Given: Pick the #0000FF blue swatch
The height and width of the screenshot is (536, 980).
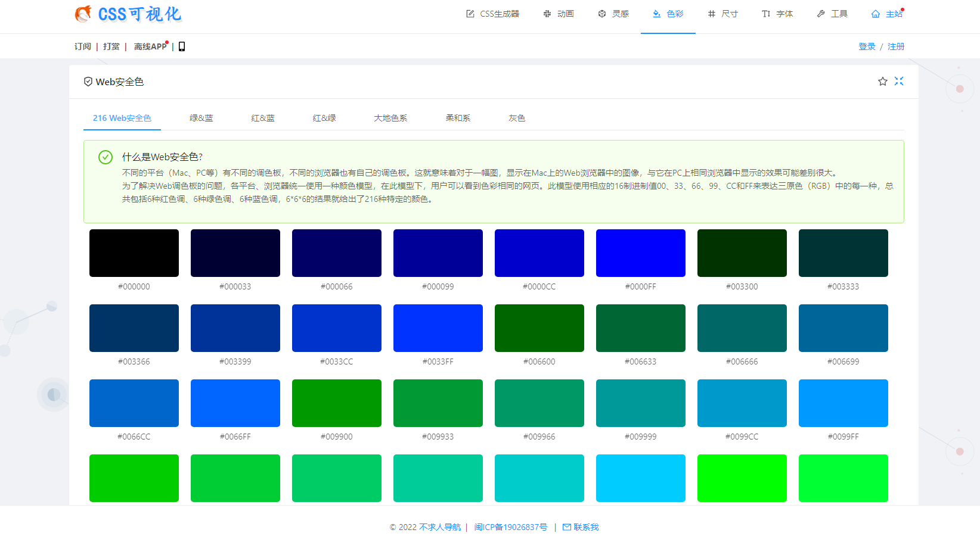Looking at the screenshot, I should click(641, 253).
